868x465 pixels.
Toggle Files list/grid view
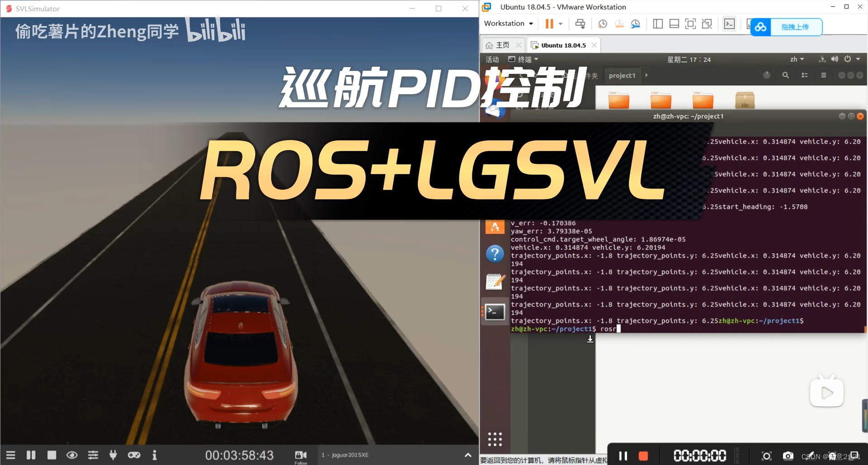pos(805,76)
